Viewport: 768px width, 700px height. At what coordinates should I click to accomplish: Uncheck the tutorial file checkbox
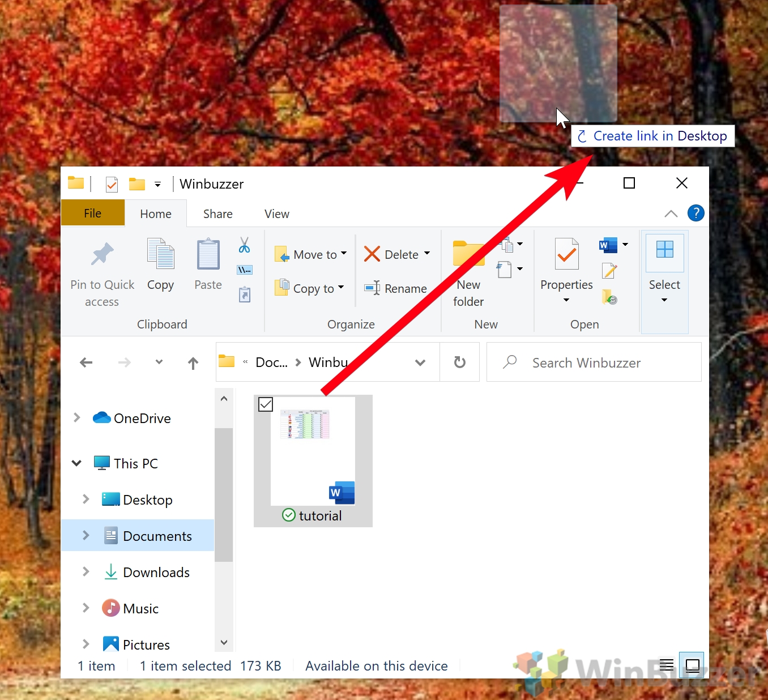[x=266, y=404]
